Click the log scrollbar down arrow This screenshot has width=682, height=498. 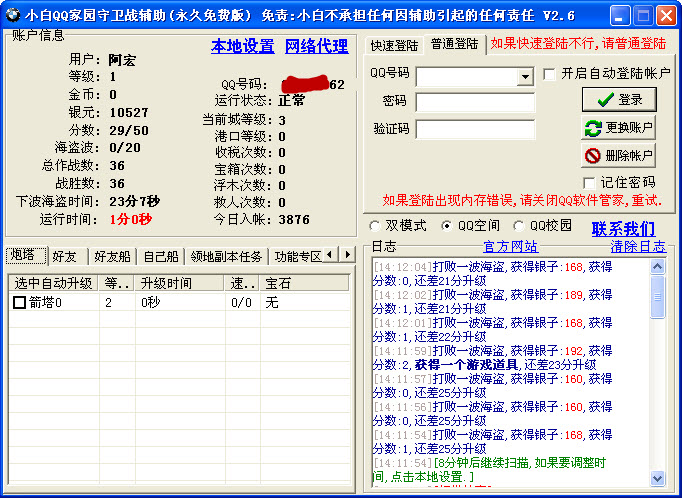(x=657, y=478)
